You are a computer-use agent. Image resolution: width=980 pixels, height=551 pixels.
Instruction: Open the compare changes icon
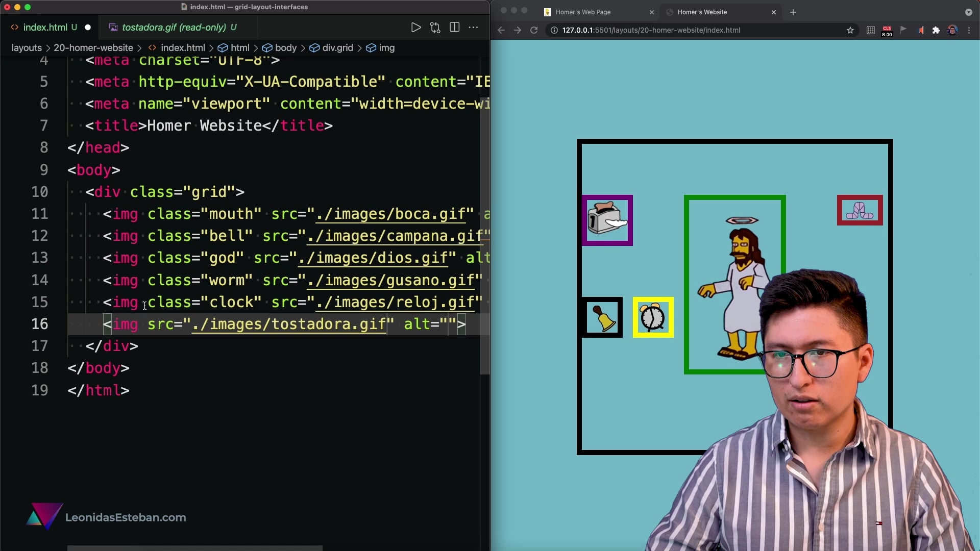(435, 28)
